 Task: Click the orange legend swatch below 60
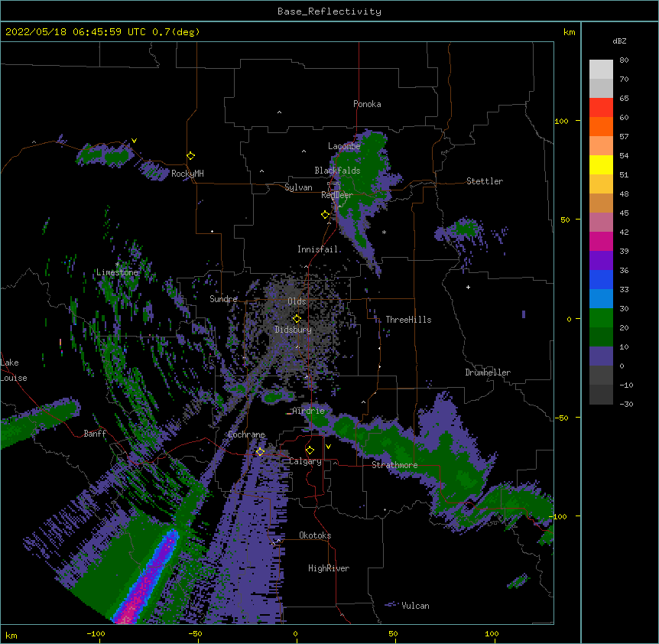(601, 126)
